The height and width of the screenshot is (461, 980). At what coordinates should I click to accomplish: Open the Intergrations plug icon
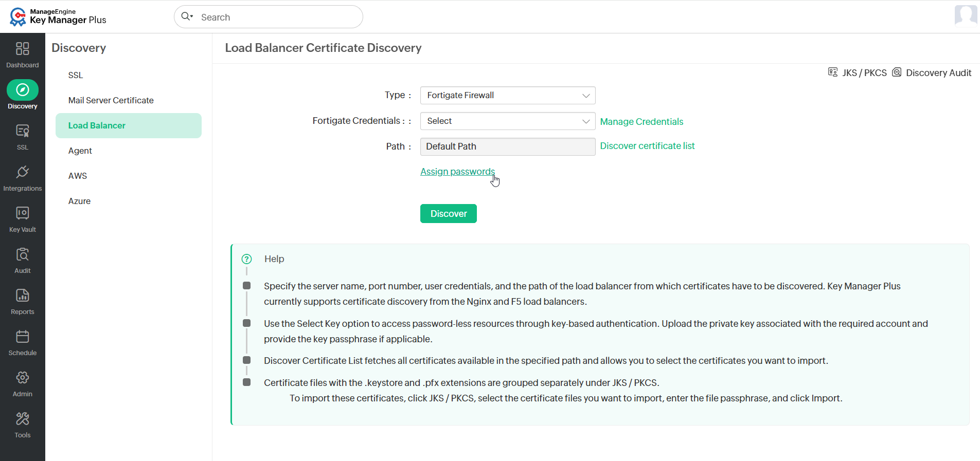23,172
